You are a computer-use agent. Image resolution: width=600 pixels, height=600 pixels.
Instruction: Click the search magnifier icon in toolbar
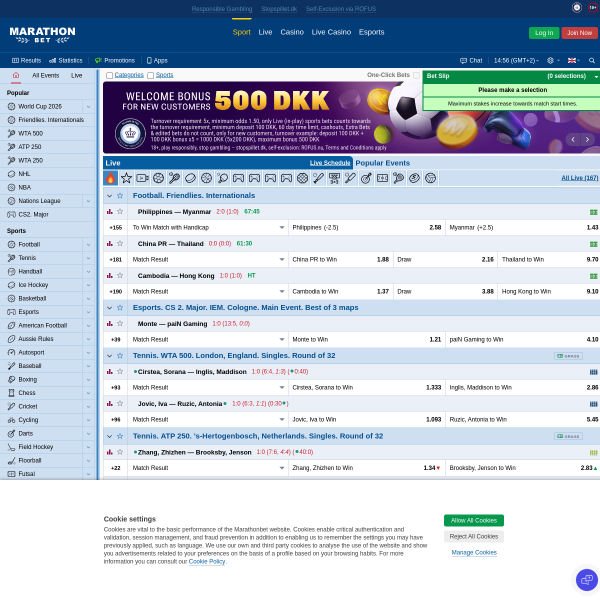pyautogui.click(x=592, y=60)
